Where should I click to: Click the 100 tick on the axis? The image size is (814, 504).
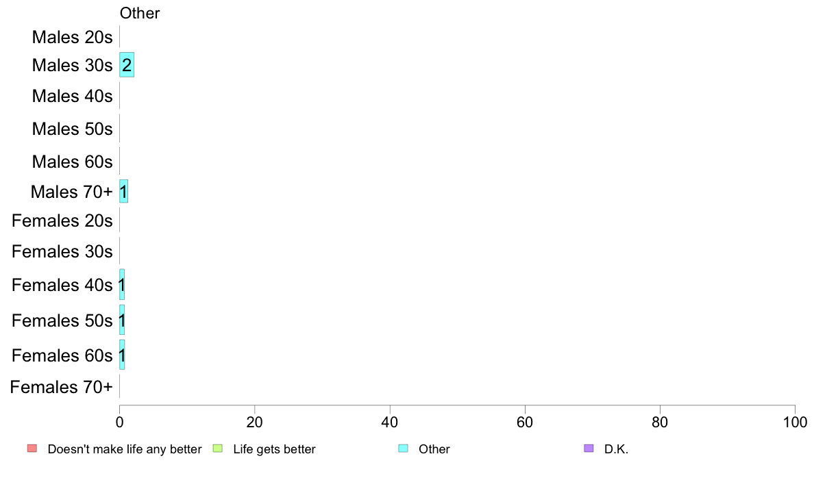(795, 422)
